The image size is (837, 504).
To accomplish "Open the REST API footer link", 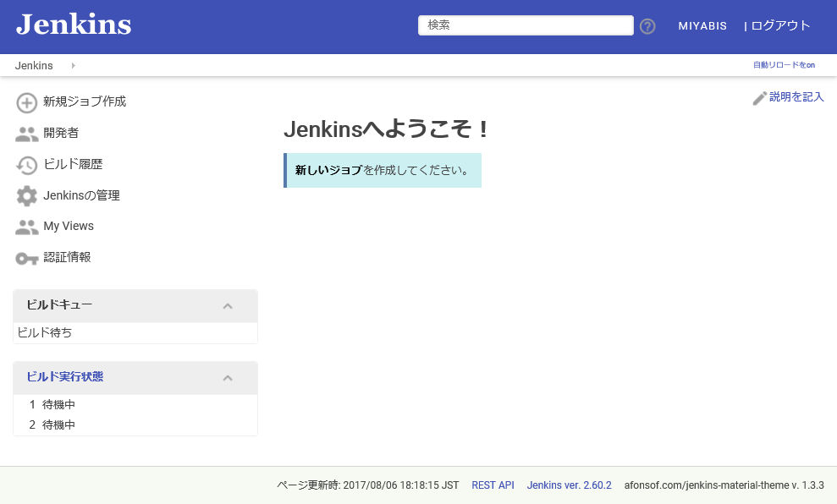I will tap(493, 485).
